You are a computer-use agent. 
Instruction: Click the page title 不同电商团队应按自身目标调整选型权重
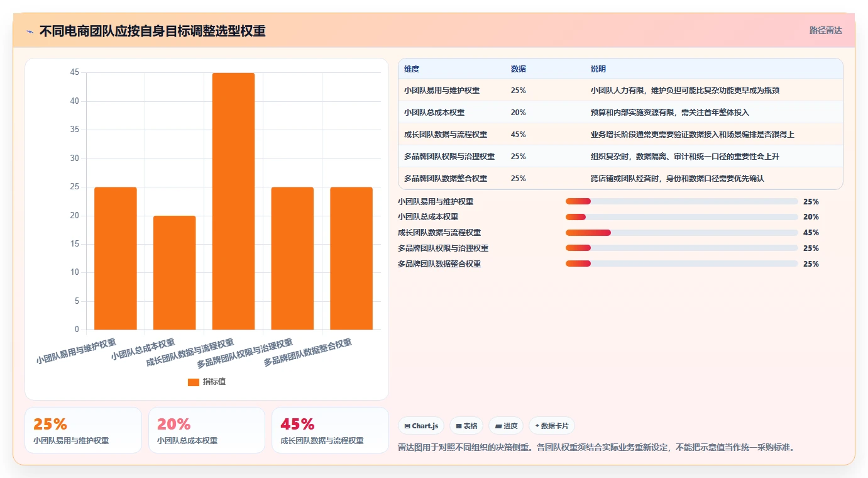(153, 31)
